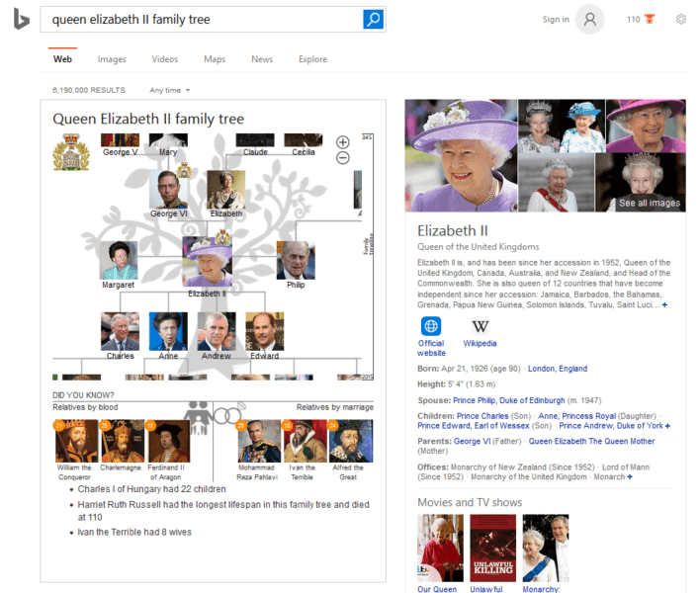700x593 pixels.
Task: Click the royal coat of arms emblem
Action: [71, 152]
